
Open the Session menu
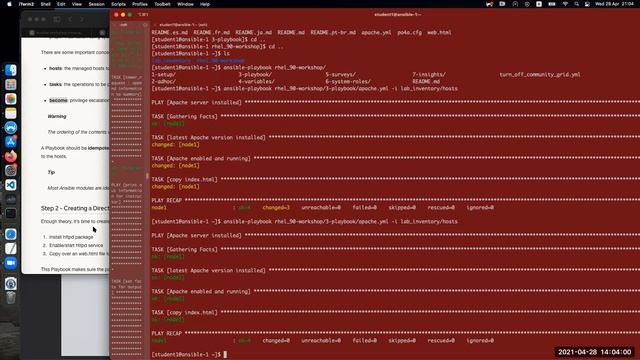click(97, 4)
